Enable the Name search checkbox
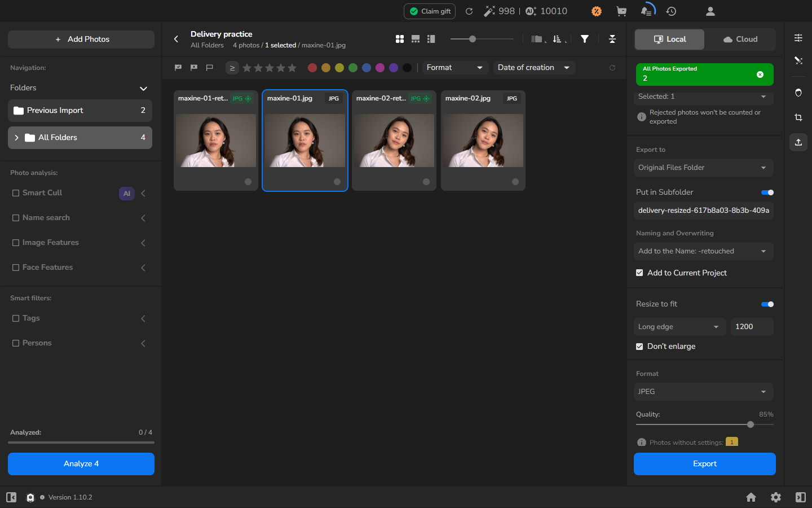The image size is (812, 508). tap(16, 218)
